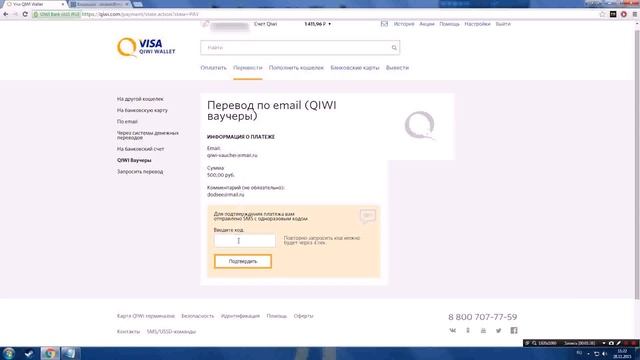Open the Идентификация footer link
Viewport: 640px width, 360px height.
[x=240, y=316]
